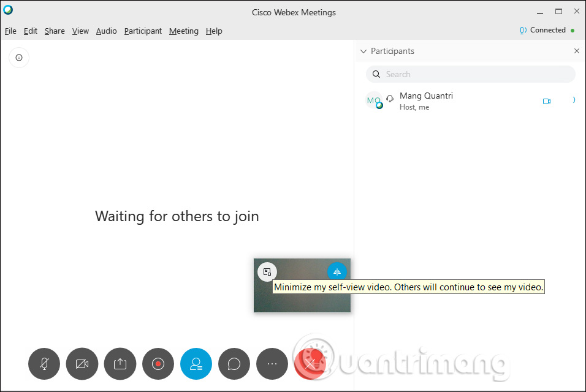The width and height of the screenshot is (586, 392).
Task: Click the blue icon on self-view video
Action: point(337,272)
